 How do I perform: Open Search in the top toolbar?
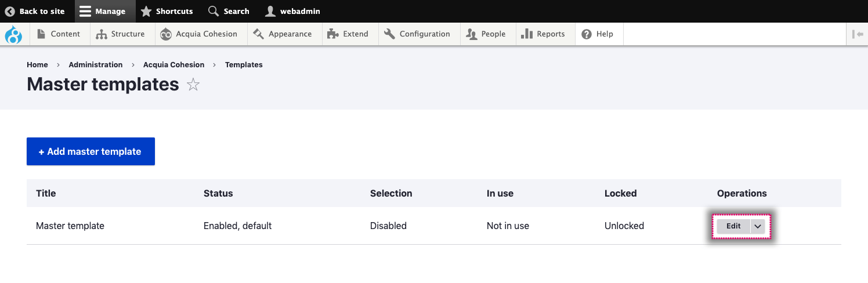[x=229, y=11]
